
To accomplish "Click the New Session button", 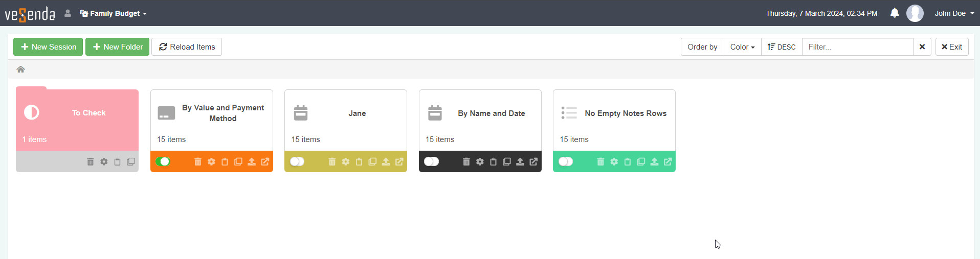I will [x=48, y=47].
